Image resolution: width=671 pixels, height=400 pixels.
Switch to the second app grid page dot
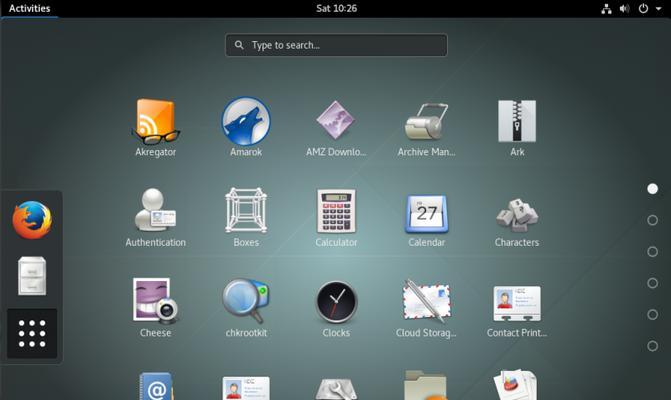click(x=652, y=220)
